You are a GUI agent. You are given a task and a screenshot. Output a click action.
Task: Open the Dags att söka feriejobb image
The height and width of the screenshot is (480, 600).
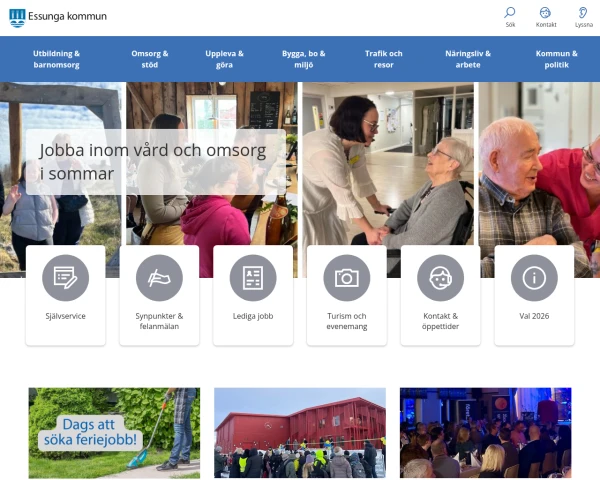tap(114, 433)
